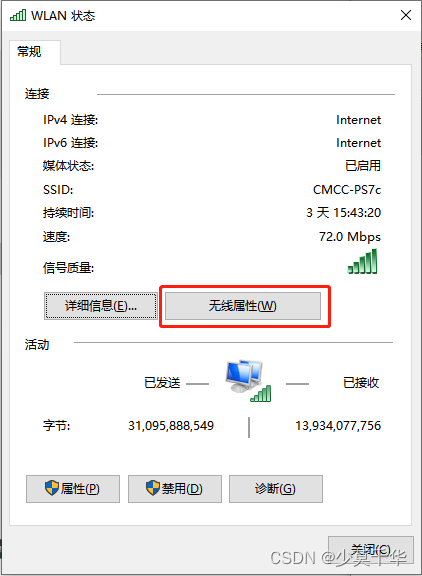This screenshot has height=576, width=422.
Task: Click the network computers activity icon
Action: click(248, 381)
